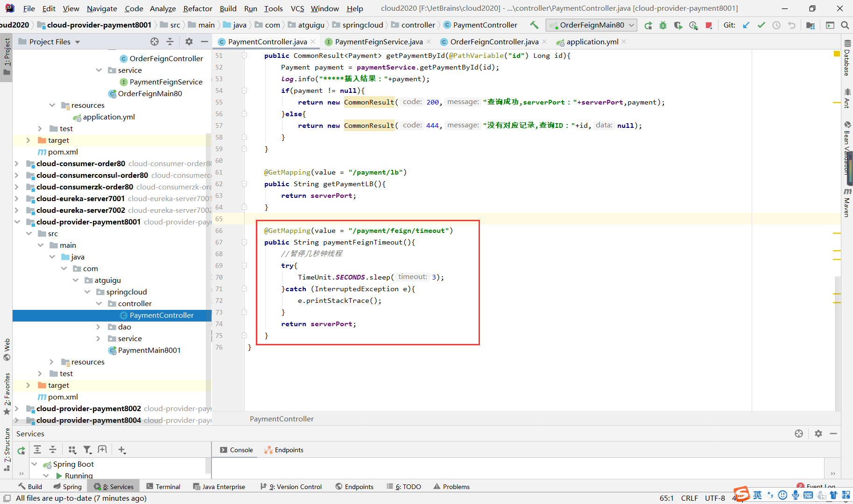Hide the Project tool window with minus icon
The image size is (853, 504).
point(204,42)
